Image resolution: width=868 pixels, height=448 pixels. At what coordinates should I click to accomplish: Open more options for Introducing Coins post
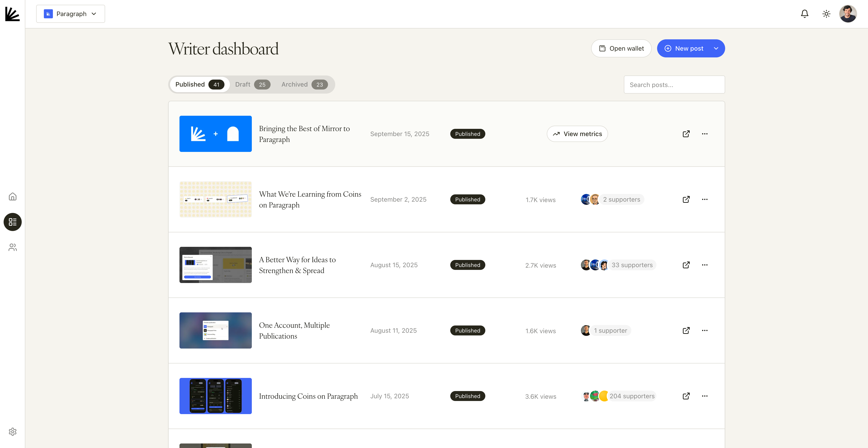point(705,396)
